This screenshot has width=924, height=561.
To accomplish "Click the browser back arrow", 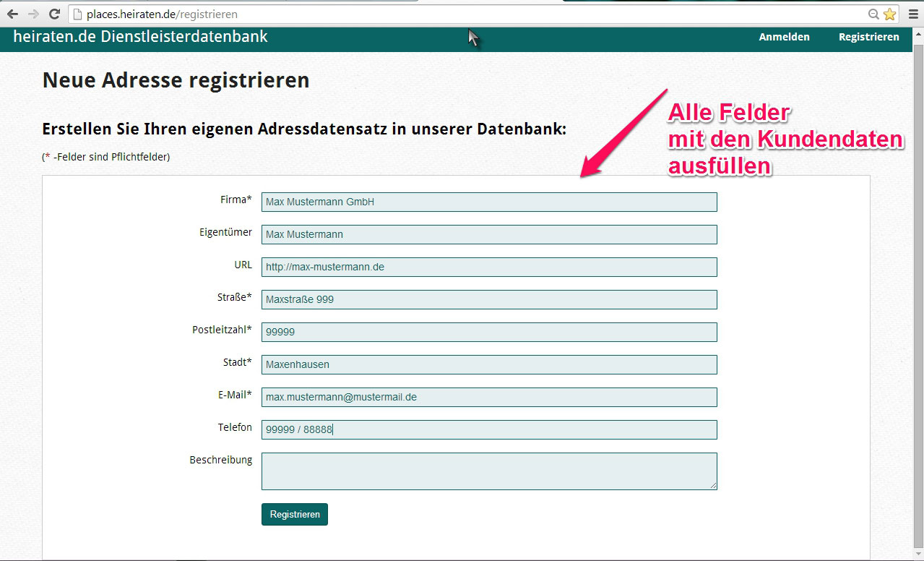I will pyautogui.click(x=12, y=14).
